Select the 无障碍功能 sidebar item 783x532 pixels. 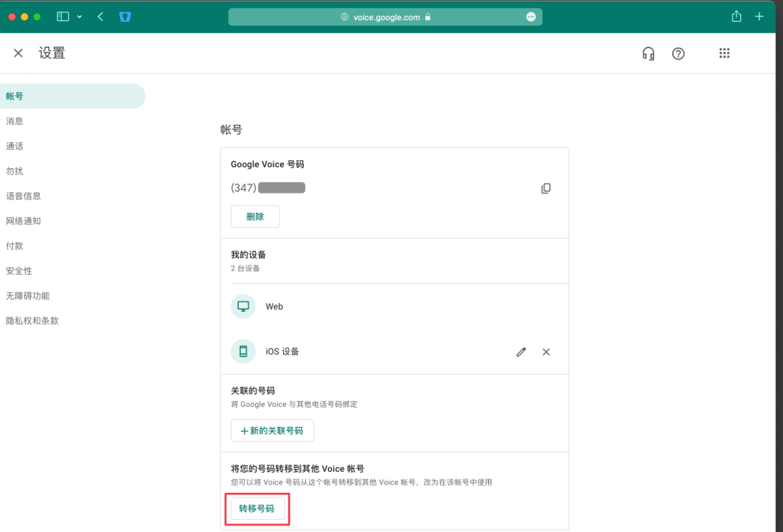72,296
